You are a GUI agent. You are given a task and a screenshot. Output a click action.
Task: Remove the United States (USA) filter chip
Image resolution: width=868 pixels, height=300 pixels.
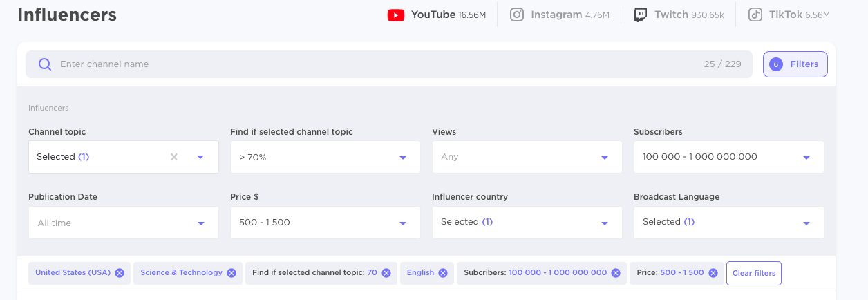120,273
